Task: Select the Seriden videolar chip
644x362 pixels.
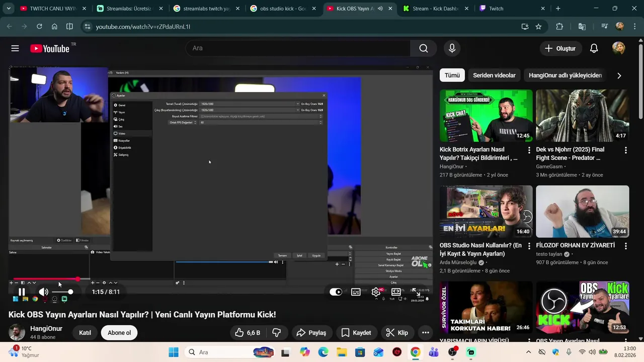Action: [494, 75]
